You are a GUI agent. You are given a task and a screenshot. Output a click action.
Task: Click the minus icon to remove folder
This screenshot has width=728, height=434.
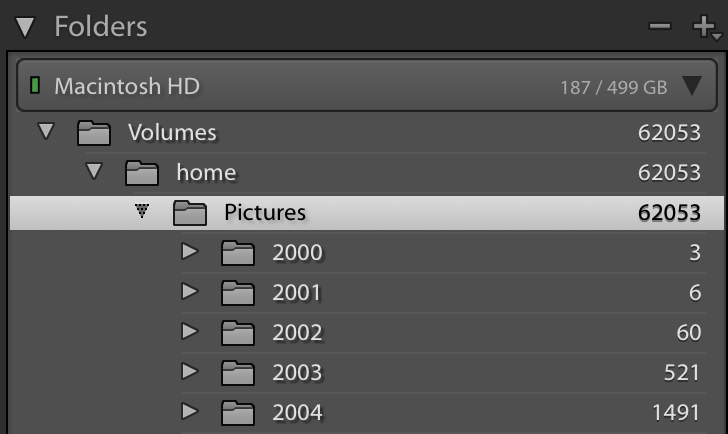[660, 27]
